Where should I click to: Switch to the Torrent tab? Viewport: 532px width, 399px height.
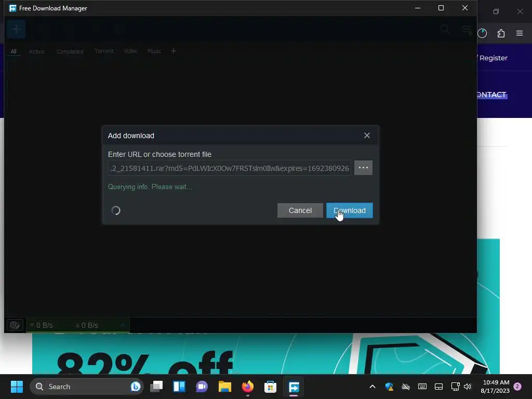pos(104,51)
